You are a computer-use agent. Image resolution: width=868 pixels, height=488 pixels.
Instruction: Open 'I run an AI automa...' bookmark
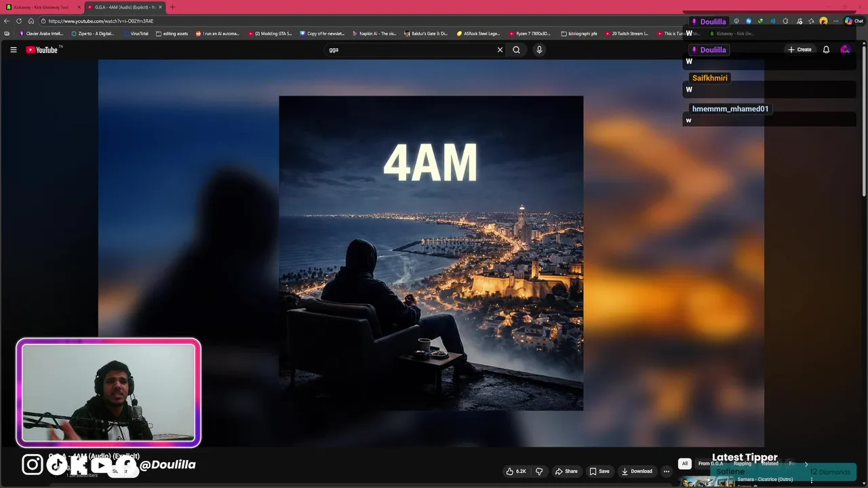click(x=218, y=33)
